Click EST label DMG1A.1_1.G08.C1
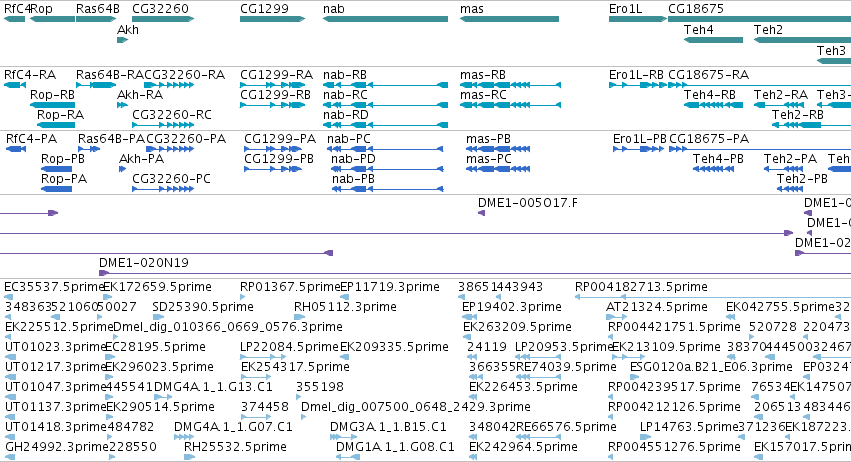Screen dimensions: 851x462 tap(395, 447)
